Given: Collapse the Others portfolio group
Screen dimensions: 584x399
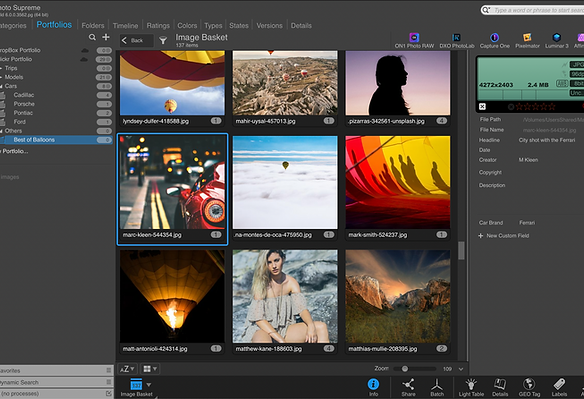Looking at the screenshot, I should click(1, 131).
